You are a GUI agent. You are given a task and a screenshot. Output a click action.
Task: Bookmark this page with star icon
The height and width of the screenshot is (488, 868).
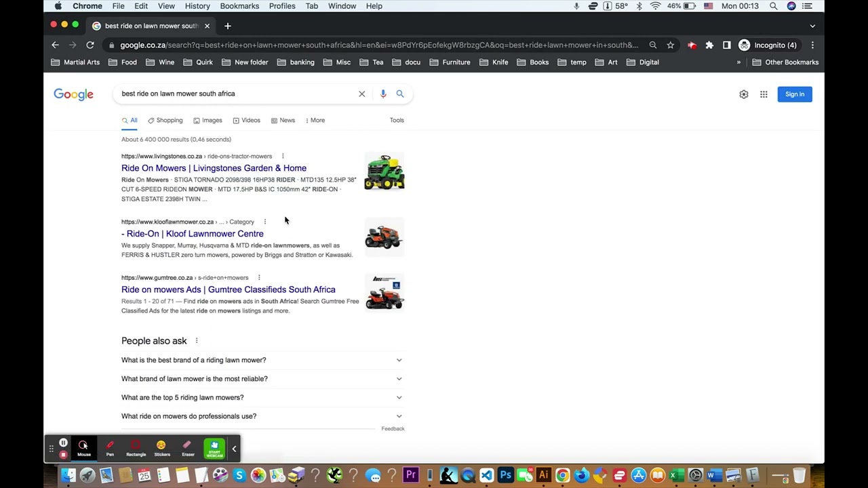point(671,45)
